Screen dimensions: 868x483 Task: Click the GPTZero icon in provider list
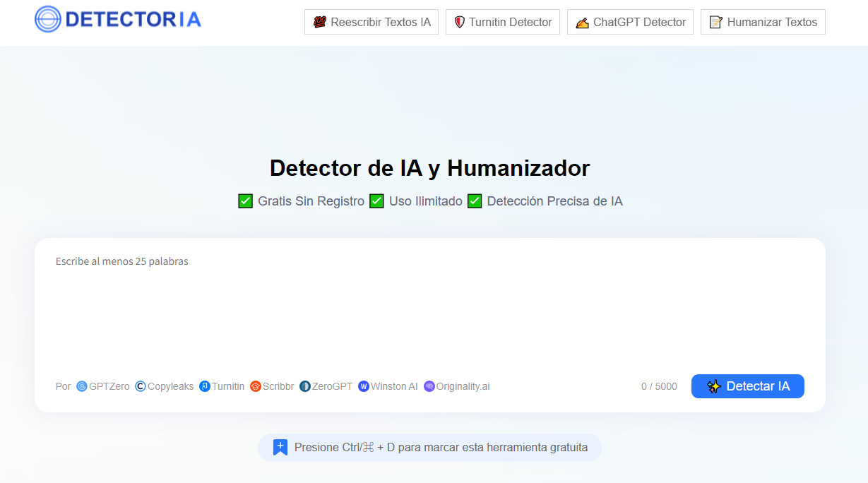coord(82,386)
